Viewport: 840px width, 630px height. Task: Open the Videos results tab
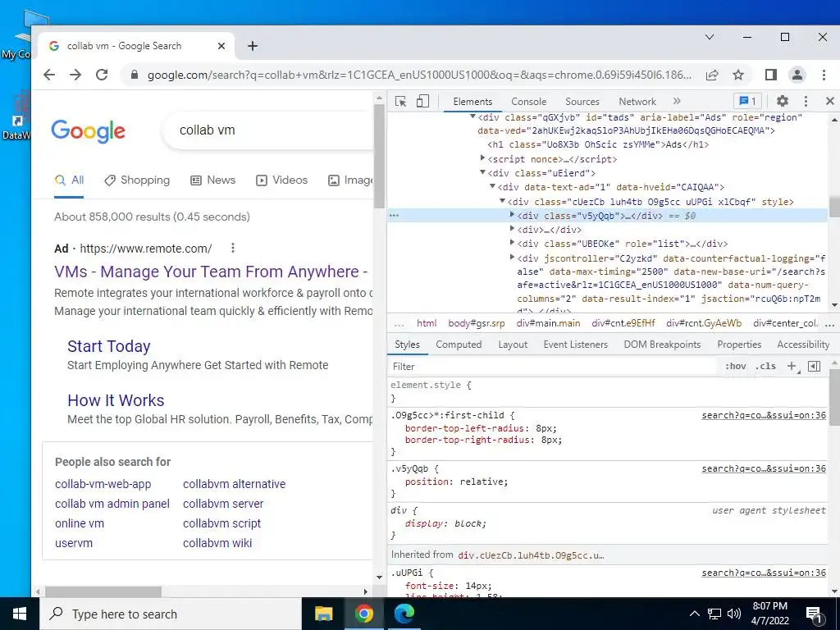pos(282,180)
